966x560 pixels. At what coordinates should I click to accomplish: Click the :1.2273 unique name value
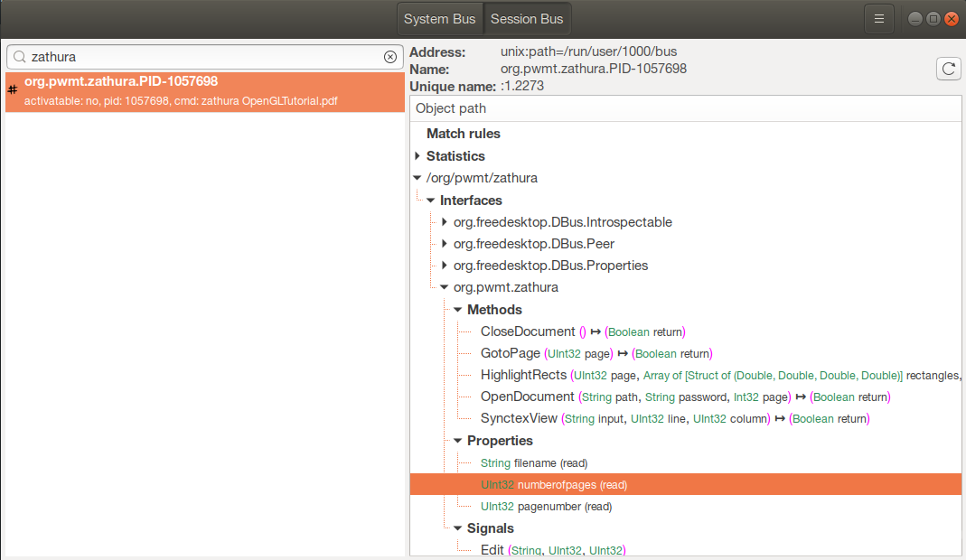point(521,86)
